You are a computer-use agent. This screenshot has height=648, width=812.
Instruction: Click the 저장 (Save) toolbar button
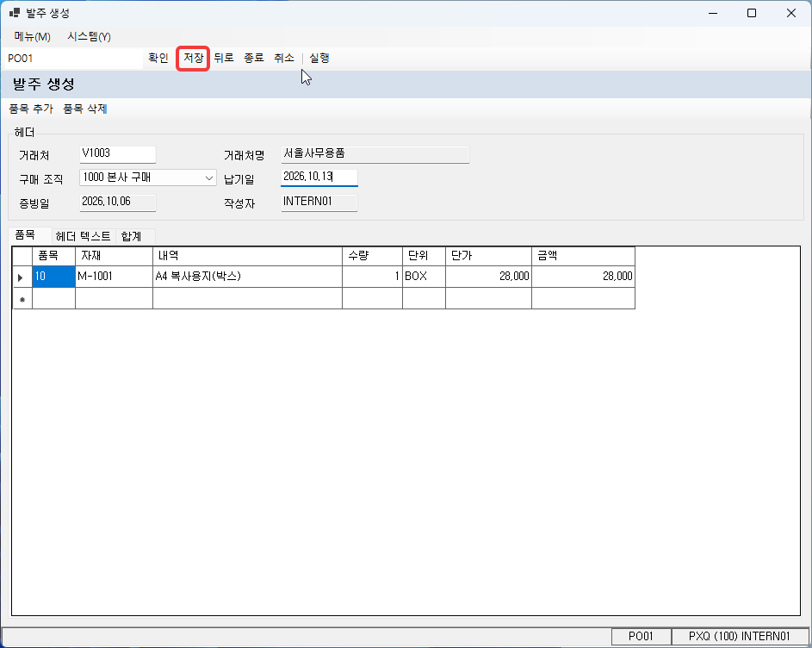[193, 58]
